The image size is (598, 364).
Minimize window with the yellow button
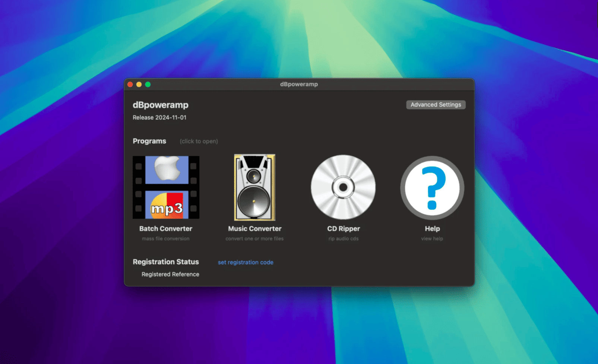(139, 84)
